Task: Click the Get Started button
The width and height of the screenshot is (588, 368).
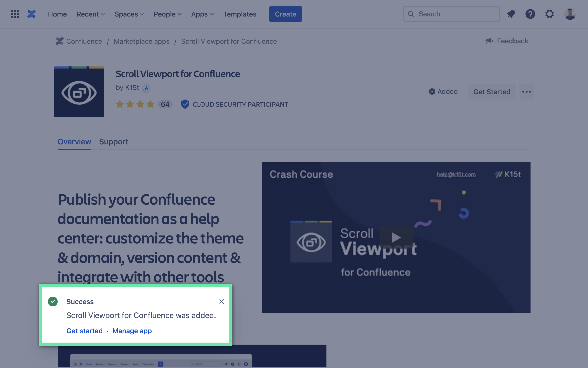Action: tap(491, 92)
